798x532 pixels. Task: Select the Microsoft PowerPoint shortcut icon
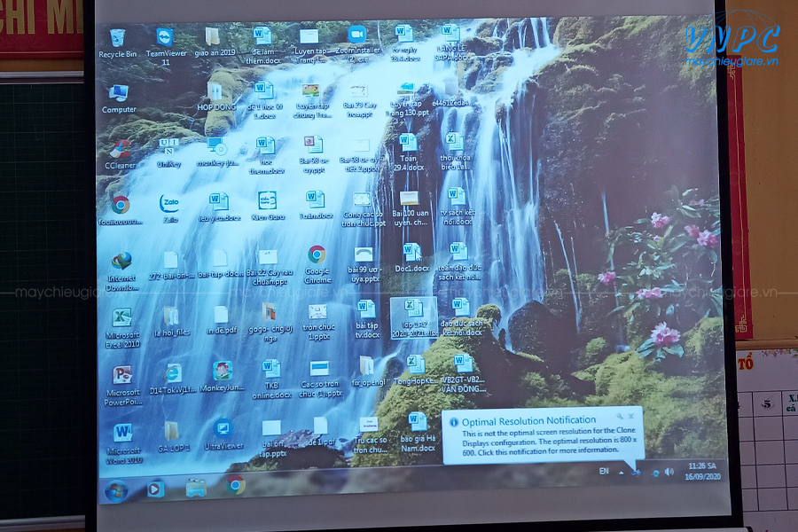pos(122,386)
